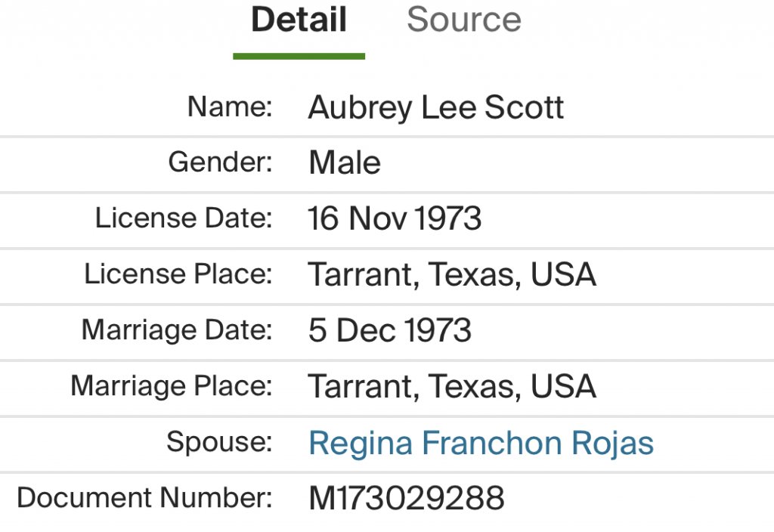Click the License Date label
The image size is (774, 532).
[183, 218]
